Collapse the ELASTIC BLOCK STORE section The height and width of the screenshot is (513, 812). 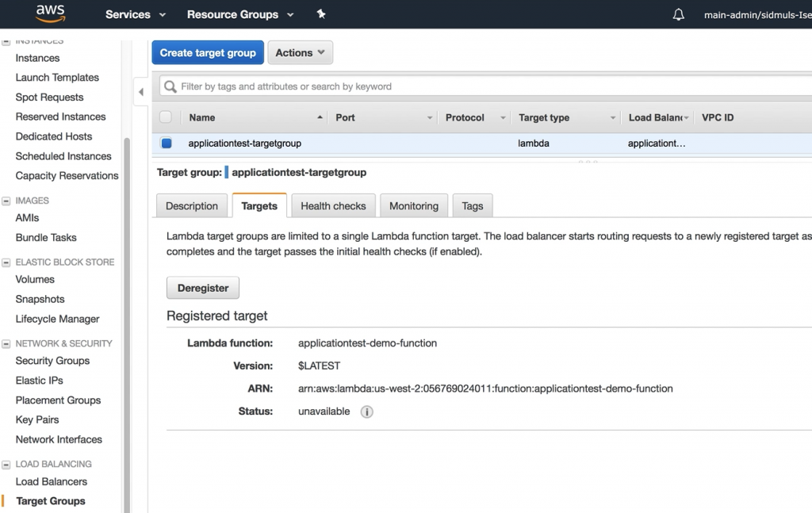(x=8, y=262)
